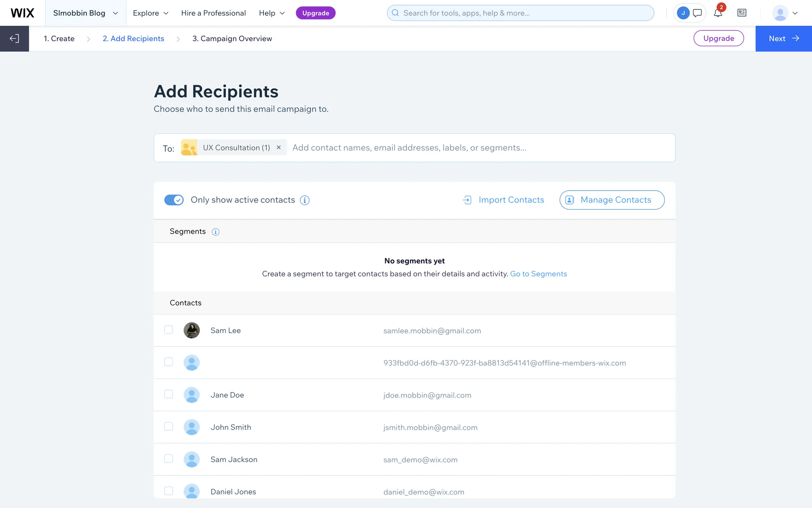The image size is (812, 508).
Task: Open the chat inbox icon
Action: [x=697, y=13]
